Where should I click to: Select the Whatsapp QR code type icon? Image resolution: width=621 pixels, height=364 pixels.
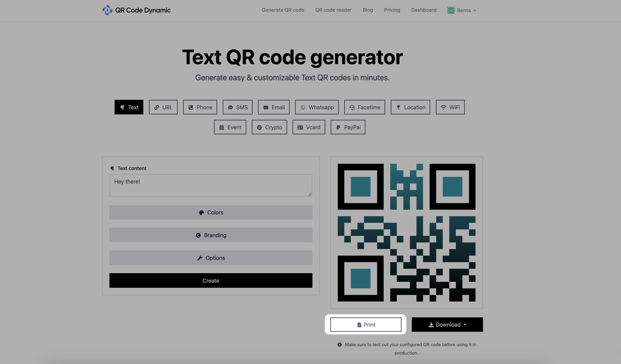coord(303,107)
